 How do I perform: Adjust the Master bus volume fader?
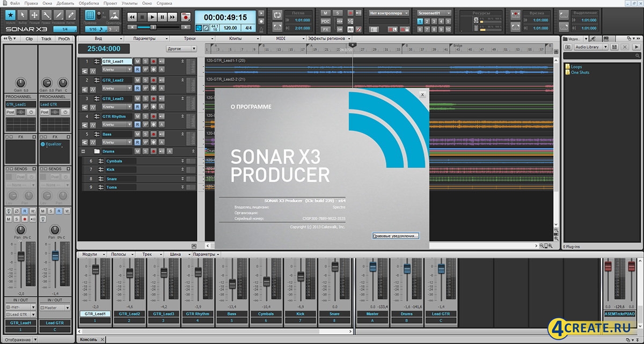pyautogui.click(x=373, y=267)
